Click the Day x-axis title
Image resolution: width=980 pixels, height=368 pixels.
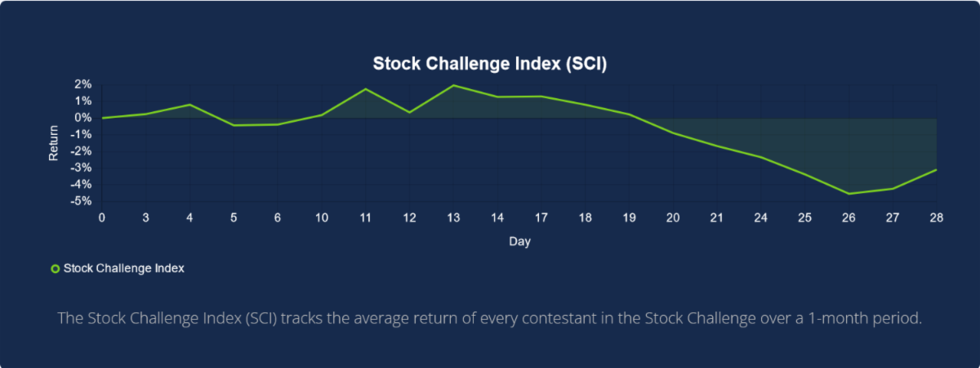click(519, 241)
